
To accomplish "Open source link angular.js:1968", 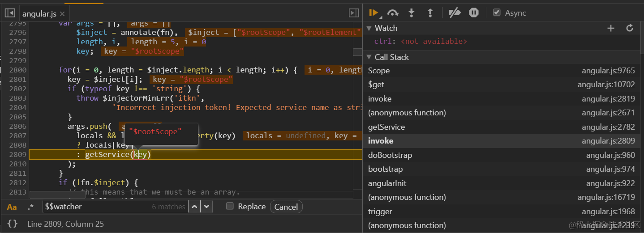I will pos(608,212).
